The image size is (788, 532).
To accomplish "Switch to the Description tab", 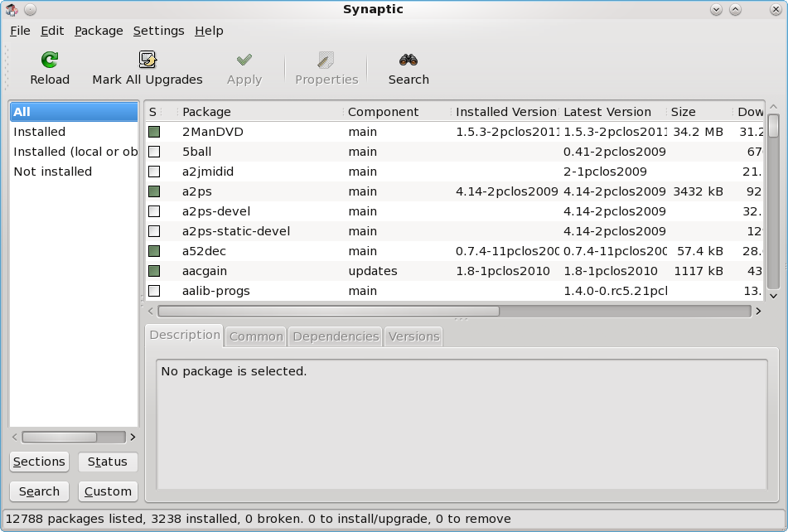I will [x=185, y=335].
